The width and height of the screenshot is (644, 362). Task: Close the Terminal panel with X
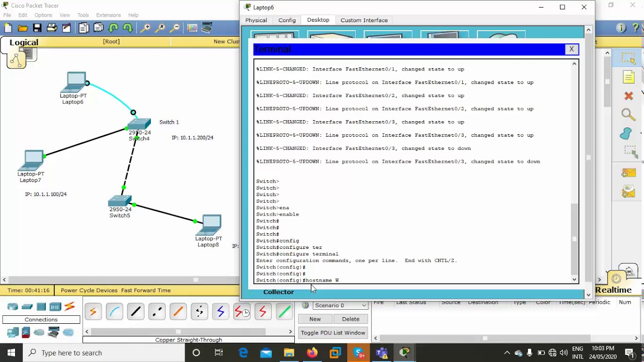(572, 49)
